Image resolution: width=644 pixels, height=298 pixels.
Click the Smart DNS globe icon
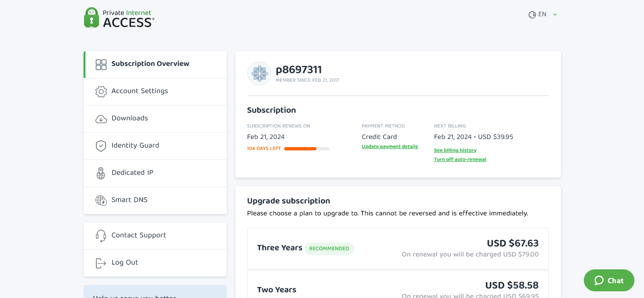101,201
